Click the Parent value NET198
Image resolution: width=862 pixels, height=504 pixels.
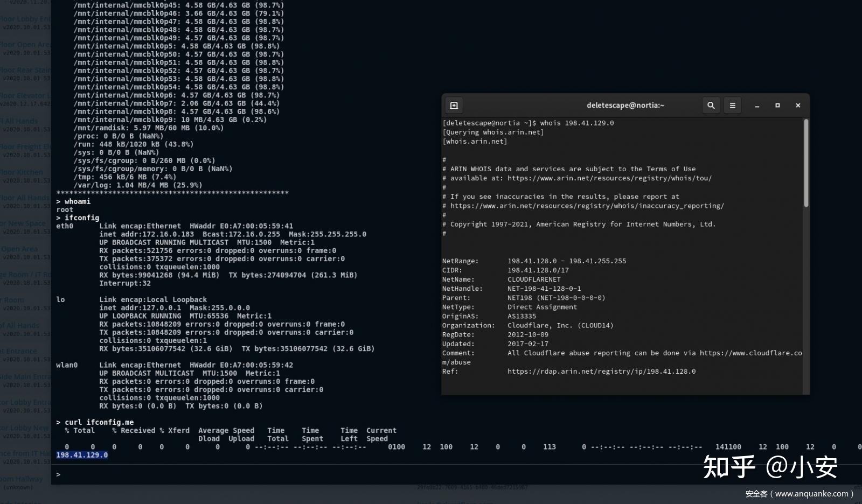(x=557, y=298)
